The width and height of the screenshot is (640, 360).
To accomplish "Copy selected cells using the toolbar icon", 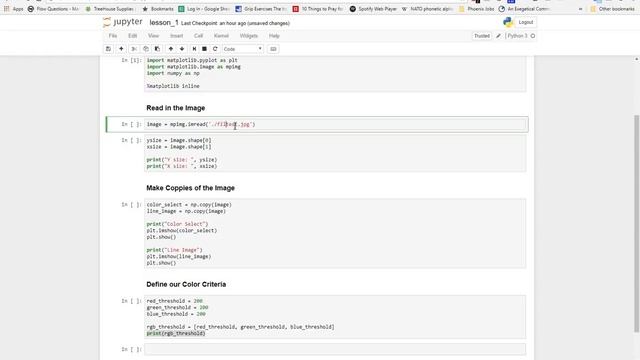I will 146,49.
